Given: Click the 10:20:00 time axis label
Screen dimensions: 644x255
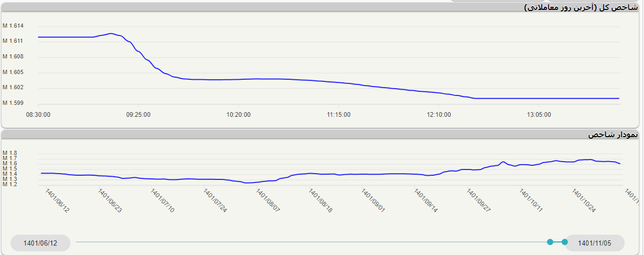Looking at the screenshot, I should click(x=239, y=114).
